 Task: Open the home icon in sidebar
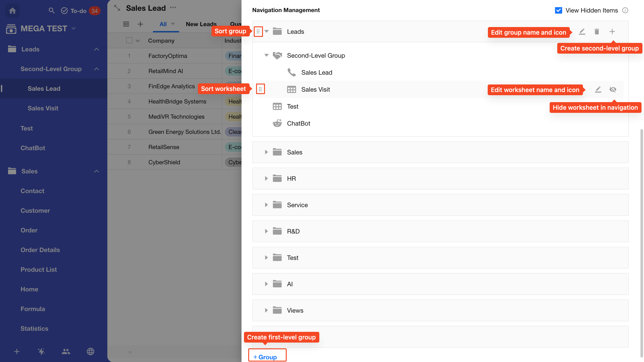tap(13, 11)
